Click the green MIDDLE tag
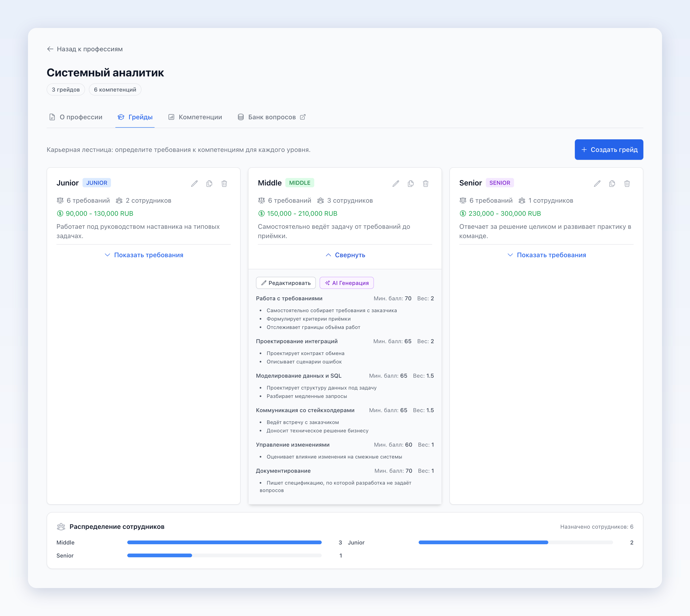 (300, 183)
